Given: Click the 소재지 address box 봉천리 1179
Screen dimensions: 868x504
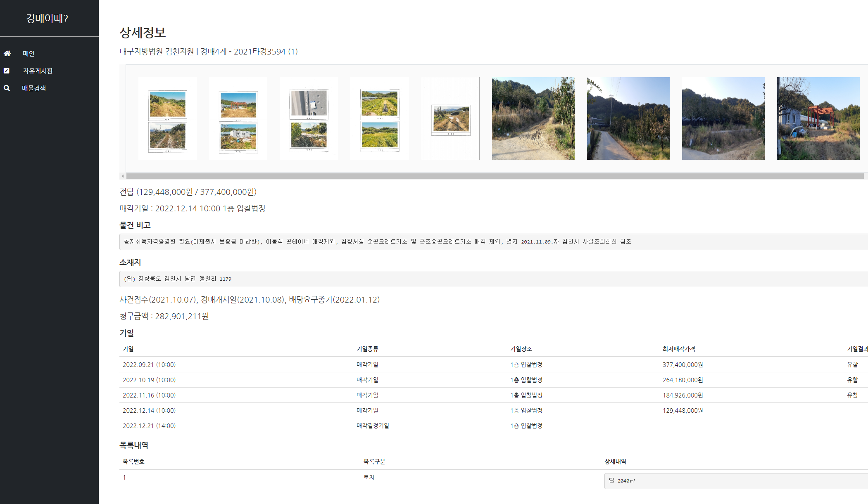Looking at the screenshot, I should click(494, 279).
